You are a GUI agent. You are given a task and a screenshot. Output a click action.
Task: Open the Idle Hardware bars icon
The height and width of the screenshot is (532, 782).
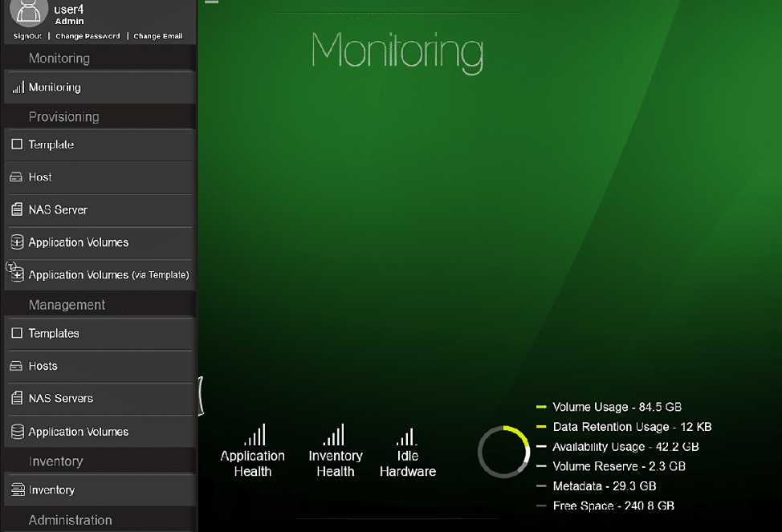point(407,437)
